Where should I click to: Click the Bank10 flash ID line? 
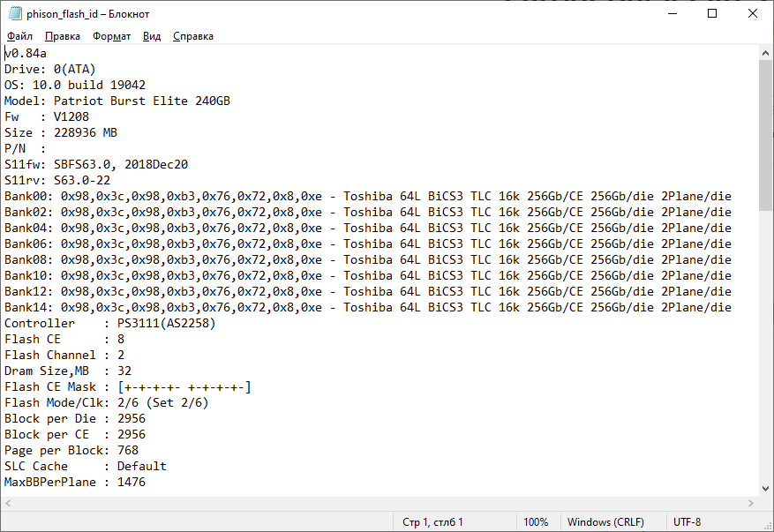click(368, 275)
